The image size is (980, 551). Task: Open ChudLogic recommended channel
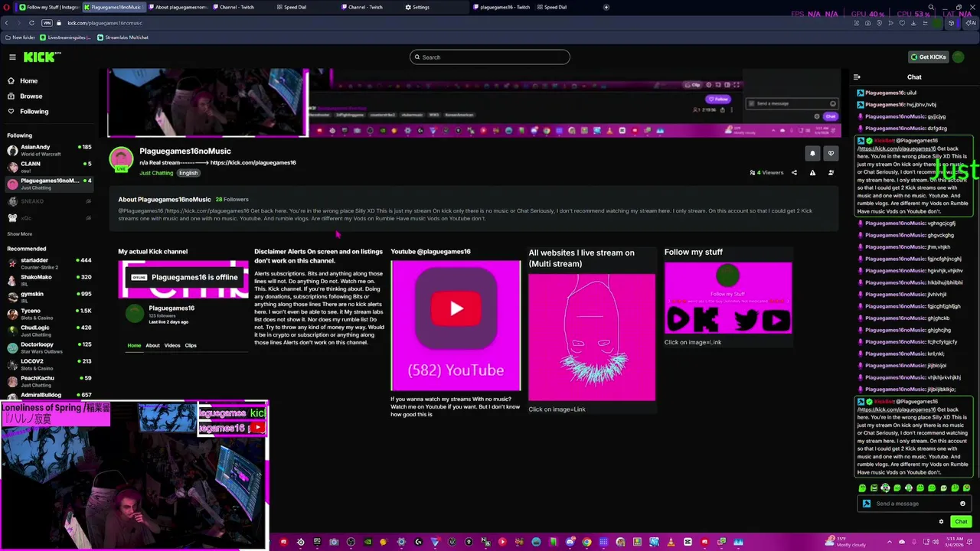pos(49,331)
